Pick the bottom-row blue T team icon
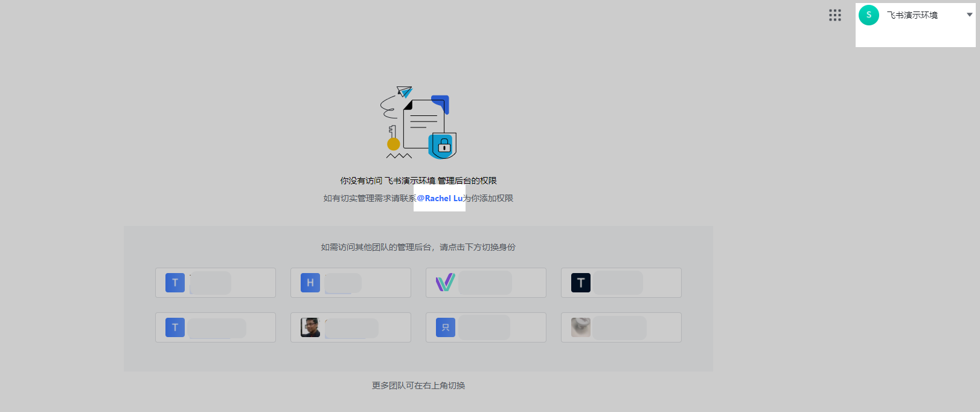This screenshot has width=980, height=412. click(175, 327)
